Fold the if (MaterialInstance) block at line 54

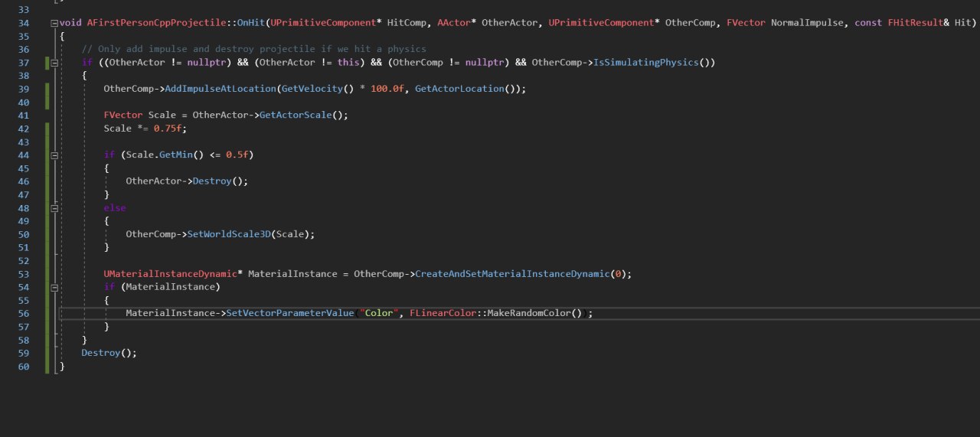54,287
